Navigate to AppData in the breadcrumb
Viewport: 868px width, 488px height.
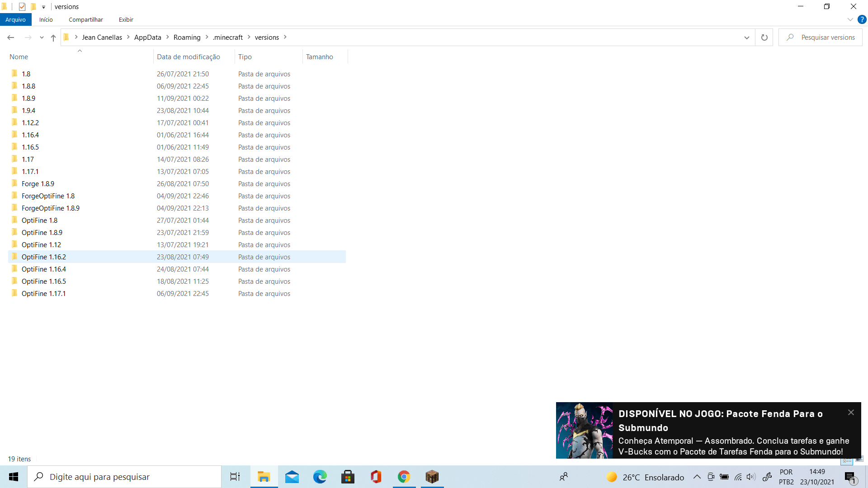[x=147, y=38]
